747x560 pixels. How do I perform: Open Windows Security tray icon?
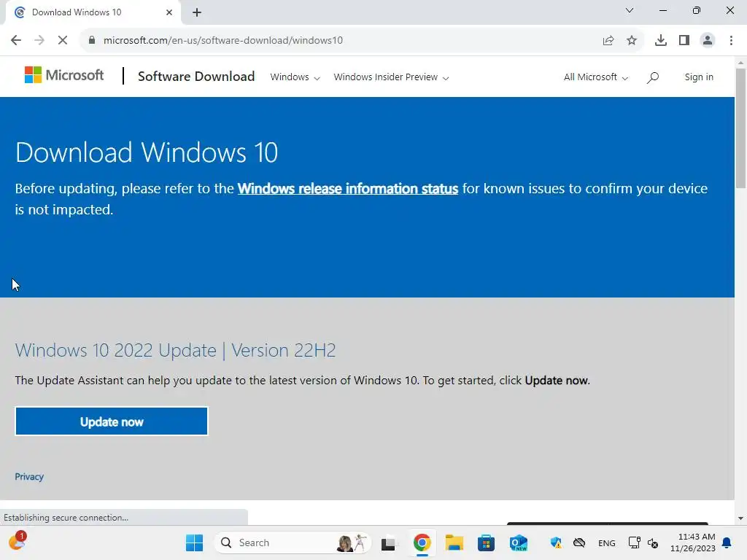pyautogui.click(x=555, y=542)
